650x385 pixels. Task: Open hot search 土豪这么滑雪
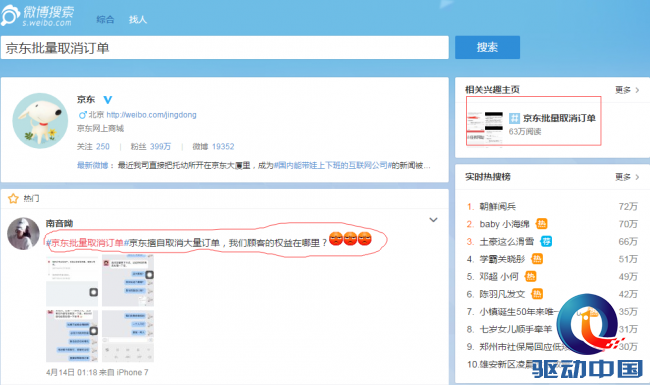pos(507,241)
